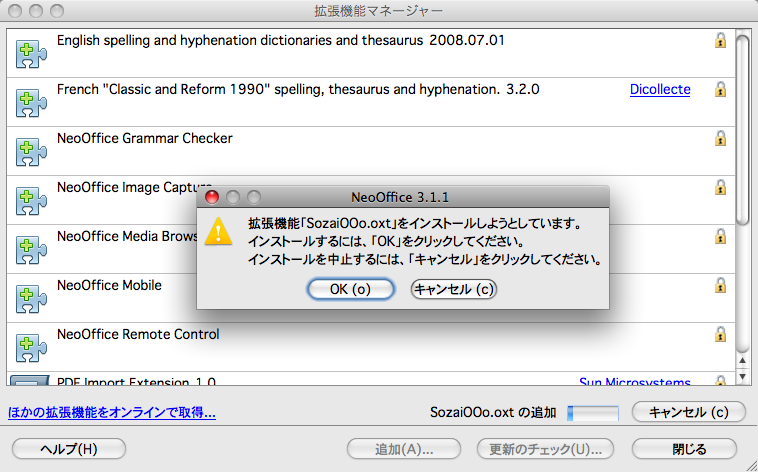
Task: Open the Sun Microsystems publisher link
Action: coord(635,382)
